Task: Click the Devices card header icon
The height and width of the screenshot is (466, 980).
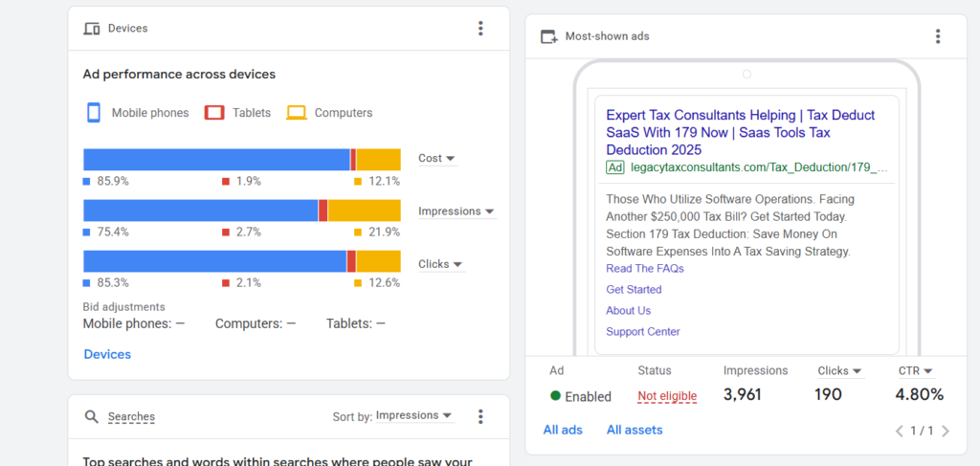Action: (92, 29)
